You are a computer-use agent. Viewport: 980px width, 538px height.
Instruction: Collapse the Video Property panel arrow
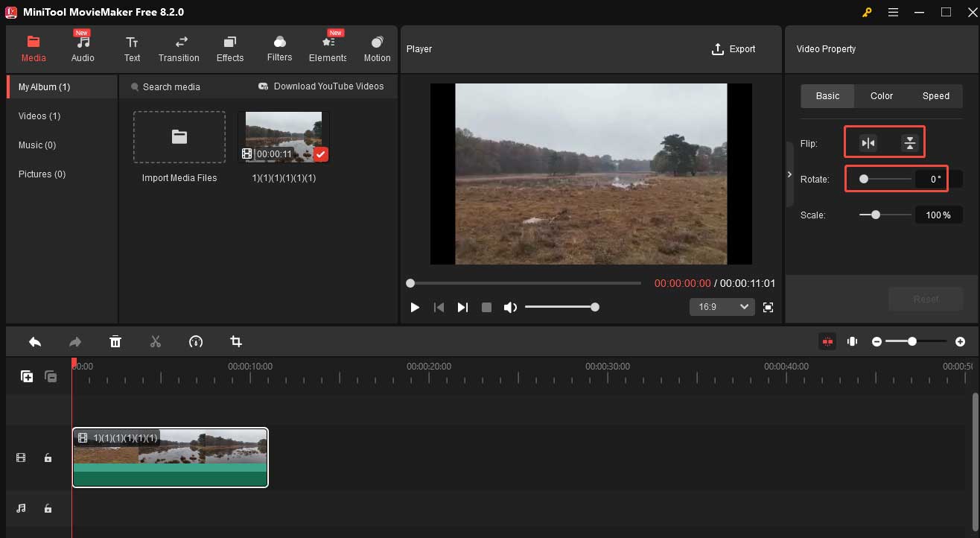[789, 174]
